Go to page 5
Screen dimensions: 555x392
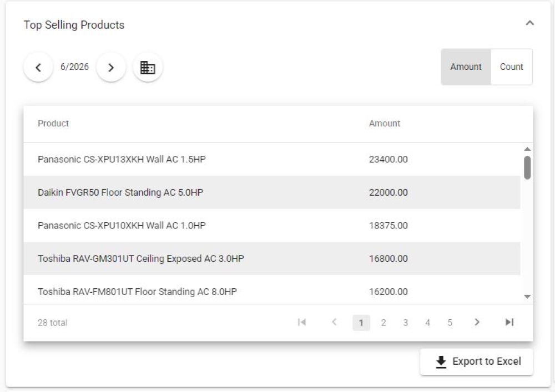(x=450, y=323)
